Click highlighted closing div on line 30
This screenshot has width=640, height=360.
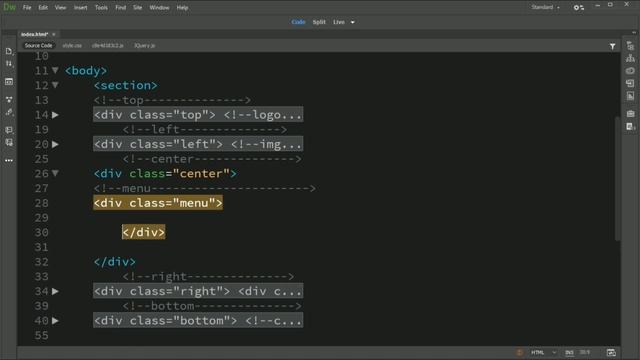pos(144,232)
